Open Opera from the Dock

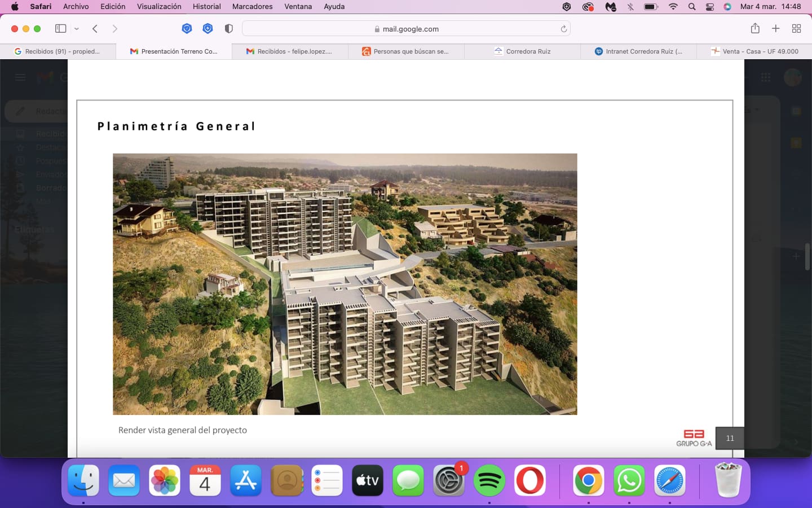pos(530,480)
